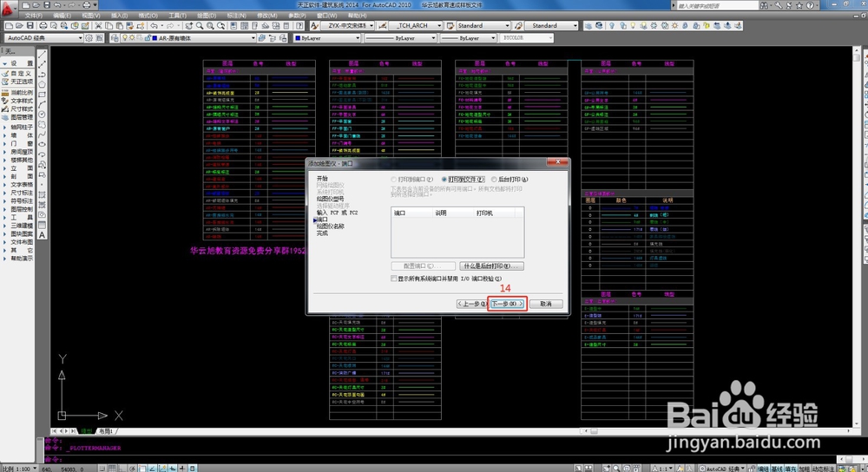Screen dimensions: 868x472
Task: Click the Help question mark toolbar icon
Action: [299, 26]
